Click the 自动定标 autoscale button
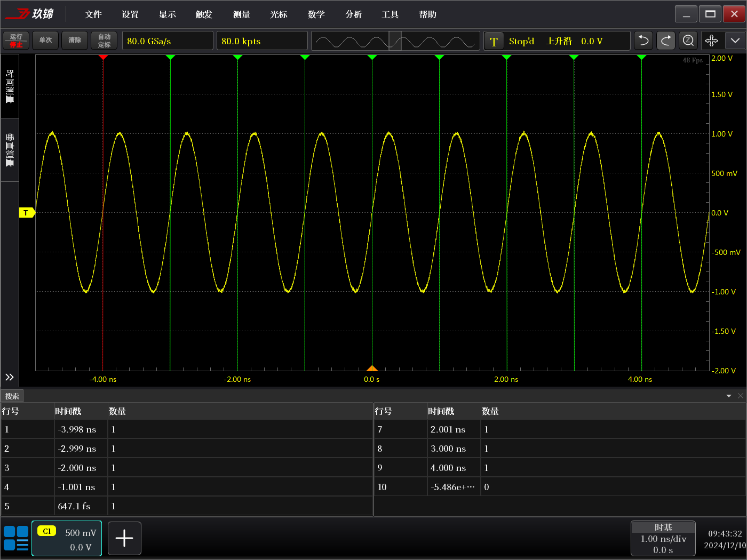The image size is (747, 560). (x=104, y=41)
